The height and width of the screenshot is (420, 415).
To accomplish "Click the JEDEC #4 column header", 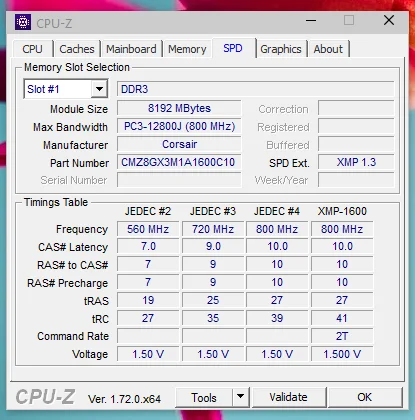I will coord(277,211).
